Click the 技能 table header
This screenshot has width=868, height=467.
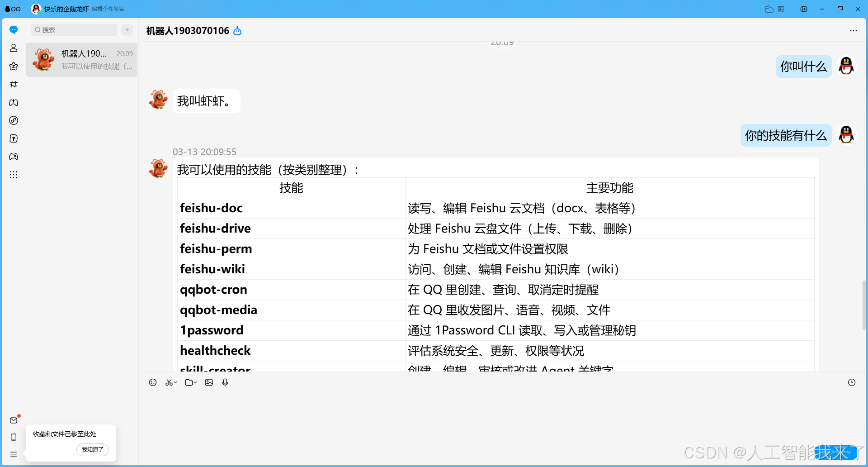click(x=291, y=188)
